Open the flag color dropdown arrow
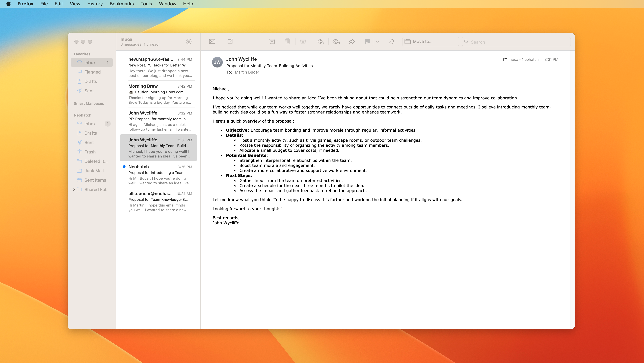644x363 pixels. tap(378, 42)
